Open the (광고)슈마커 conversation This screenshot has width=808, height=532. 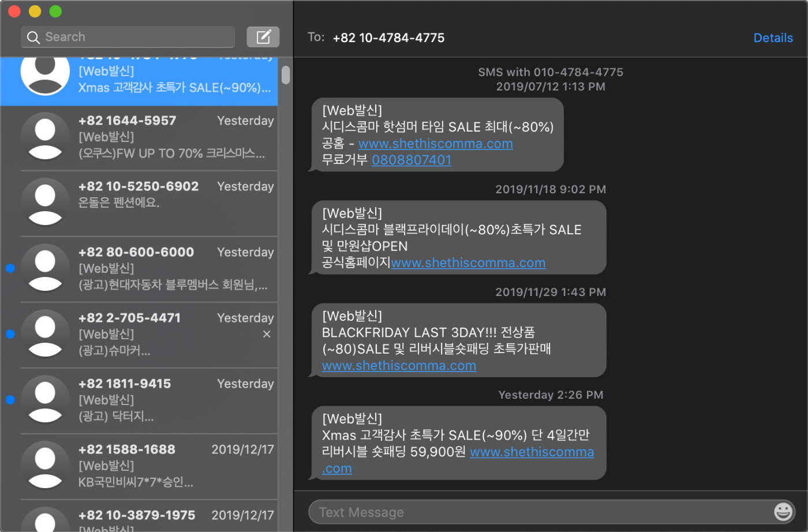coord(139,334)
